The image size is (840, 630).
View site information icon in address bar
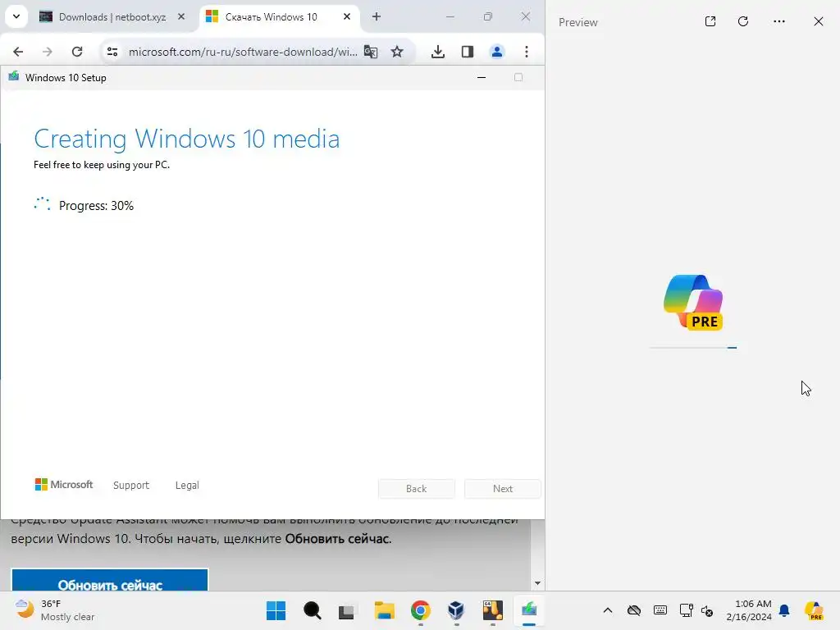112,52
